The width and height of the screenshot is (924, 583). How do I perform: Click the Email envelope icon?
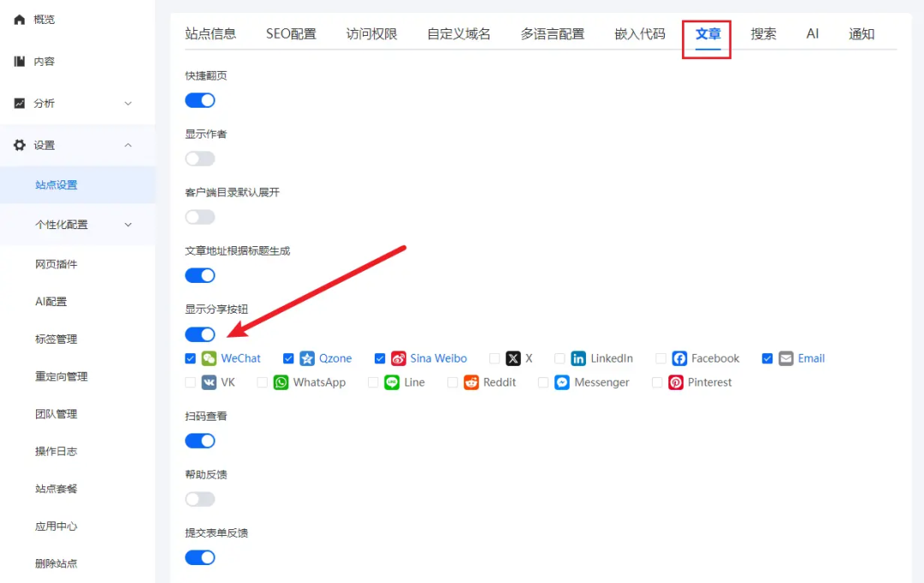(786, 358)
